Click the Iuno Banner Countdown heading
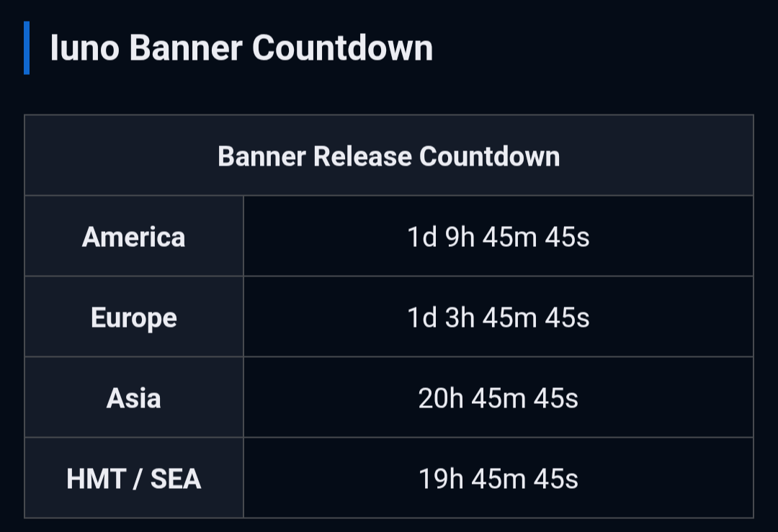The height and width of the screenshot is (532, 778). (x=241, y=48)
